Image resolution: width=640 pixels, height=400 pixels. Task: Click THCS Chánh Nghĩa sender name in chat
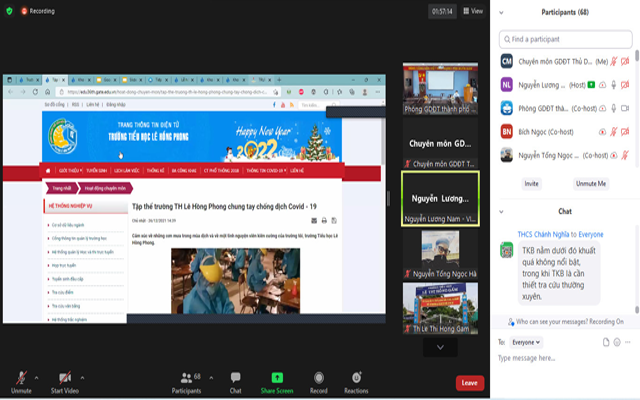(543, 234)
